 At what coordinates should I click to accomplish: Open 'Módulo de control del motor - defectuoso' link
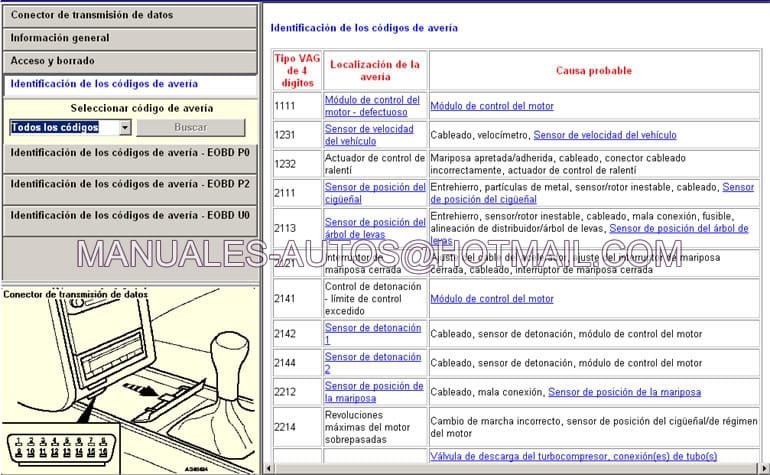372,106
